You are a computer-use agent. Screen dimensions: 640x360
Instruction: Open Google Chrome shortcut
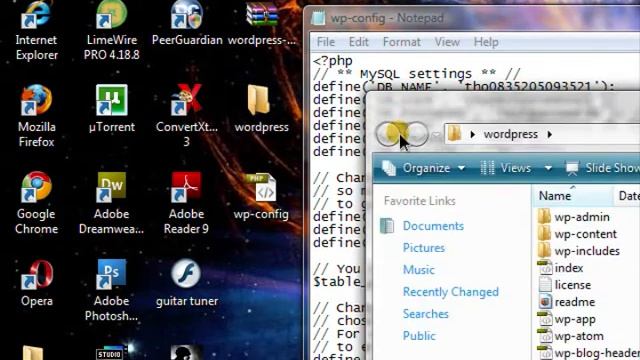point(36,203)
